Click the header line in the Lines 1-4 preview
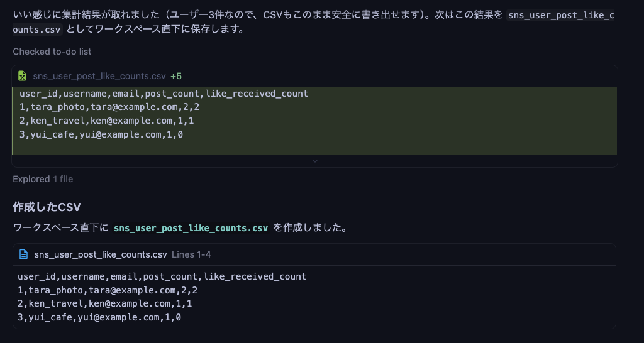The width and height of the screenshot is (644, 343). point(162,276)
